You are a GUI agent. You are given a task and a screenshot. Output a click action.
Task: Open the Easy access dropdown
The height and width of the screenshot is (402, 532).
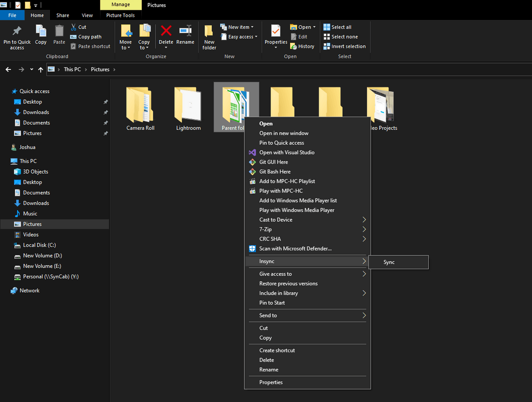tap(239, 36)
